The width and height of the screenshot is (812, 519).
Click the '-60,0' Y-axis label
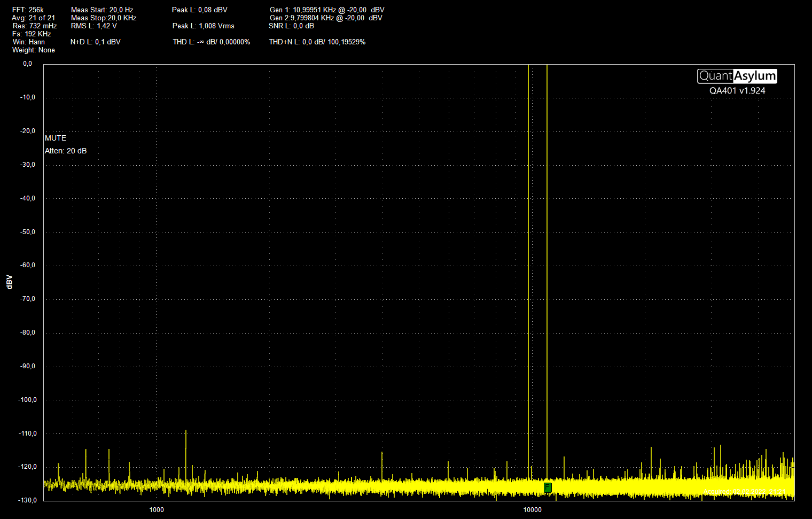[x=28, y=265]
